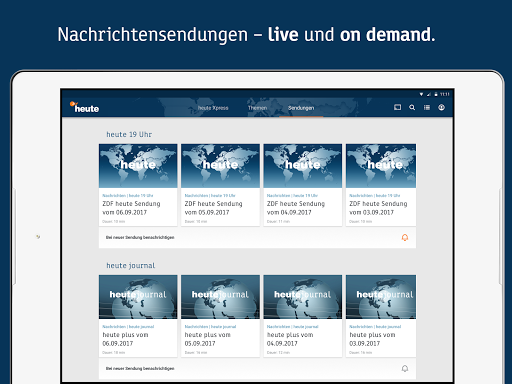
Task: Switch to heute Xpress tab
Action: tap(213, 108)
